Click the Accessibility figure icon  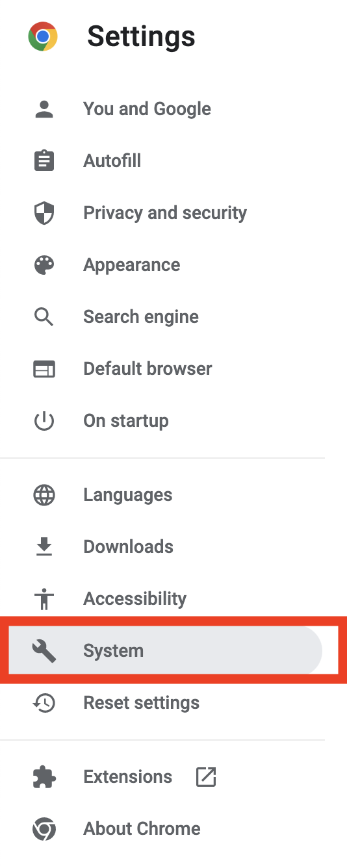(x=44, y=598)
